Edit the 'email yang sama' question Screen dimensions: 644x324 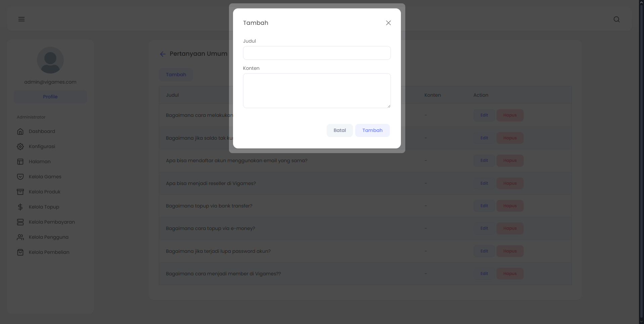[484, 160]
